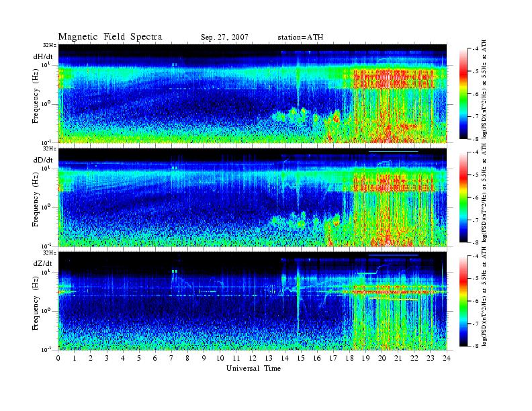Image resolution: width=532 pixels, height=411 pixels.
Task: Click the "32Hz" tick above the dD/dt label
Action: tap(50, 148)
